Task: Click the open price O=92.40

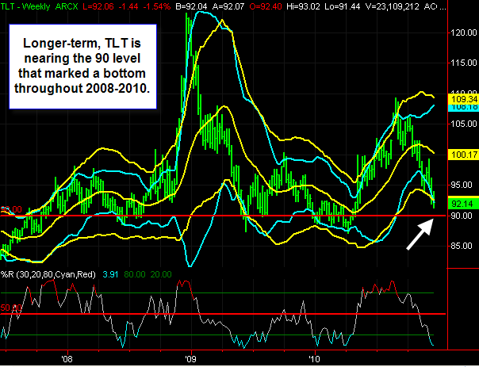Action: tap(266, 7)
